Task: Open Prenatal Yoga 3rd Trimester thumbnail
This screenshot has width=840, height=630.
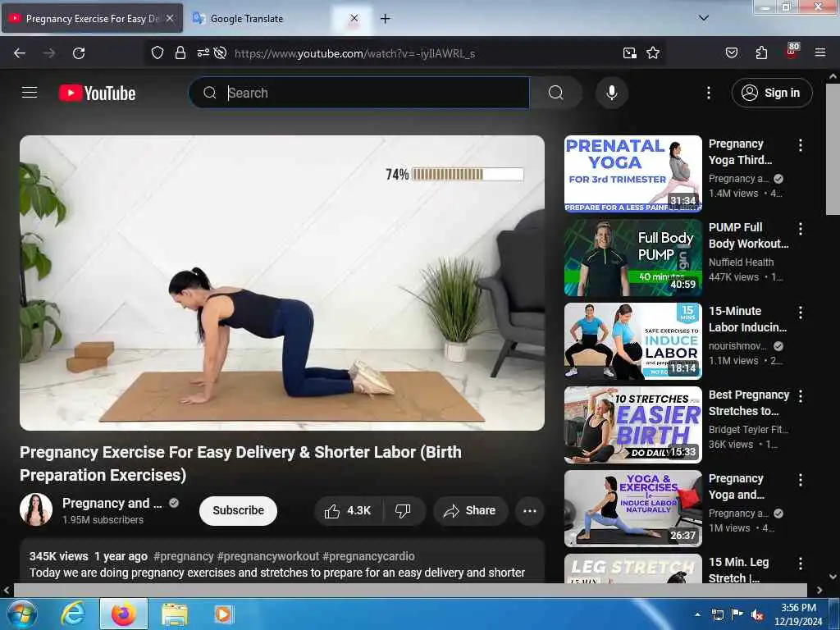Action: pyautogui.click(x=632, y=174)
